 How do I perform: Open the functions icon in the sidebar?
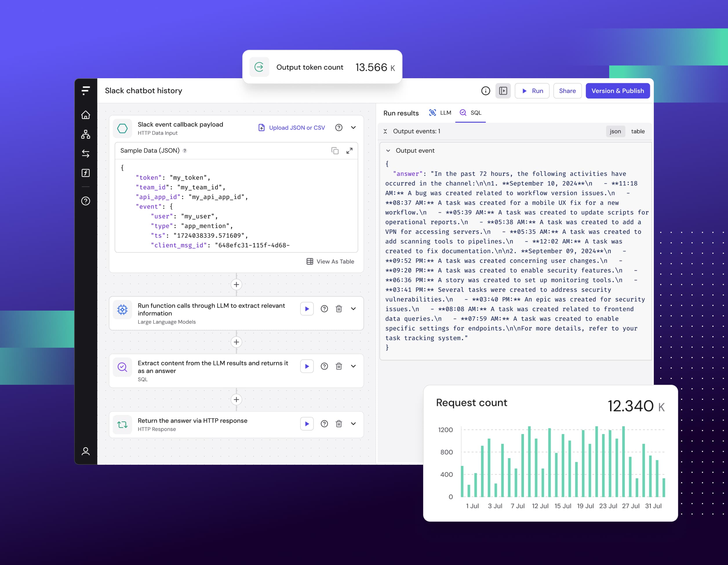pyautogui.click(x=86, y=173)
